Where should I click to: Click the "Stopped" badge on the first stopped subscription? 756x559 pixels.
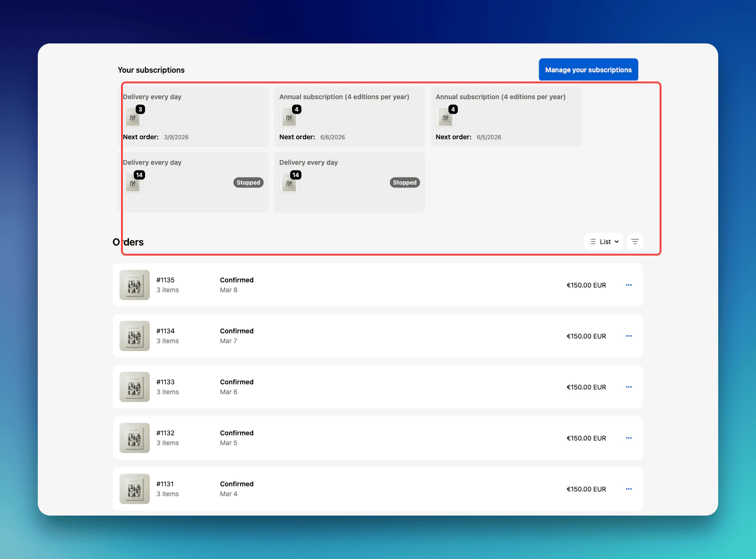click(248, 182)
